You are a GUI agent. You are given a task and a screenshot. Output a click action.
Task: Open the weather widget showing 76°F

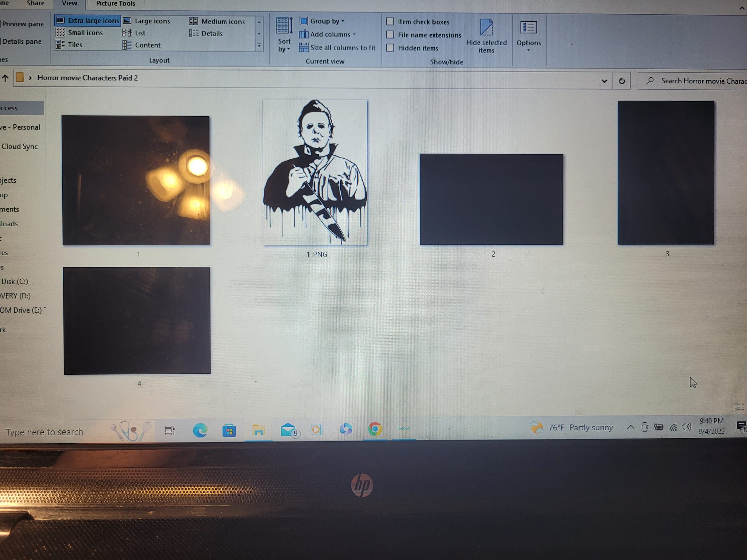point(572,427)
